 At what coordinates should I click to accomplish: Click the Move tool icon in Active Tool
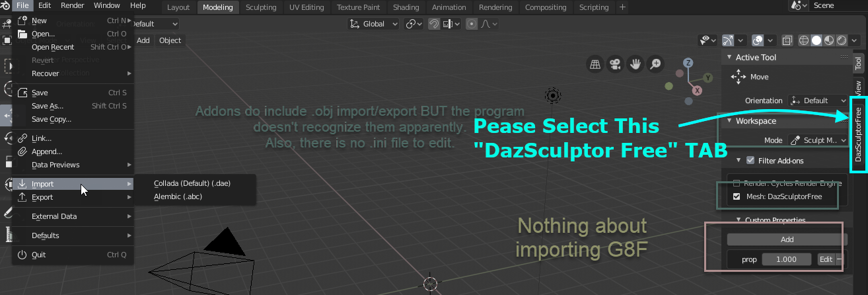point(738,77)
